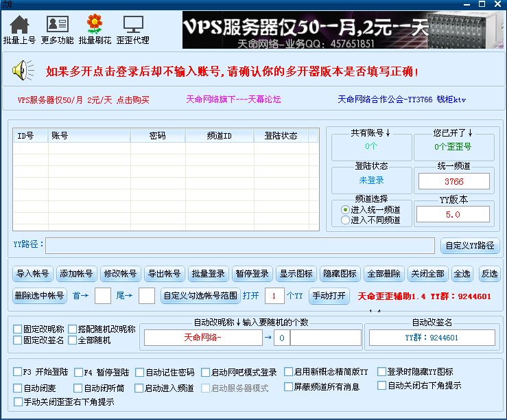Click the 尾 range end field
Viewport: 507px width, 420px height.
coord(147,296)
